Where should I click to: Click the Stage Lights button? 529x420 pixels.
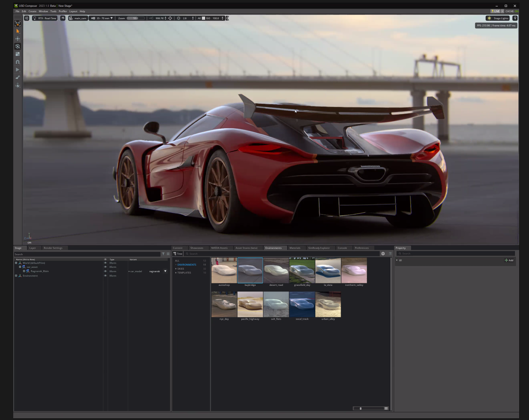pos(498,18)
